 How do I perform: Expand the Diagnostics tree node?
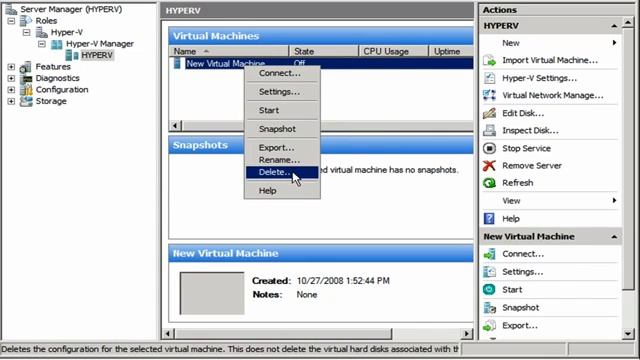(11, 78)
